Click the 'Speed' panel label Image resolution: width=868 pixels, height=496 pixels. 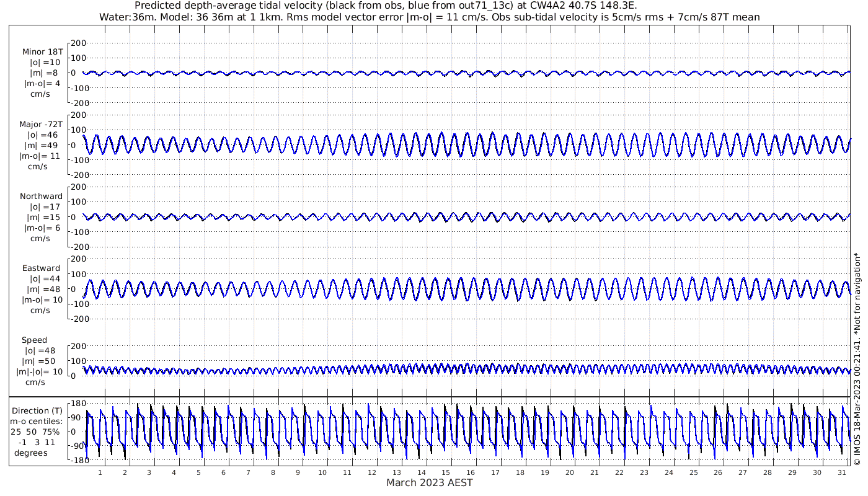(x=34, y=340)
